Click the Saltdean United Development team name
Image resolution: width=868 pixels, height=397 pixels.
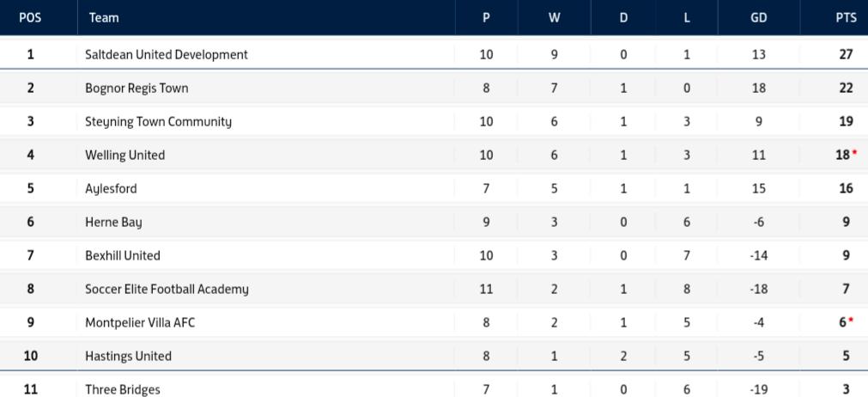[166, 54]
